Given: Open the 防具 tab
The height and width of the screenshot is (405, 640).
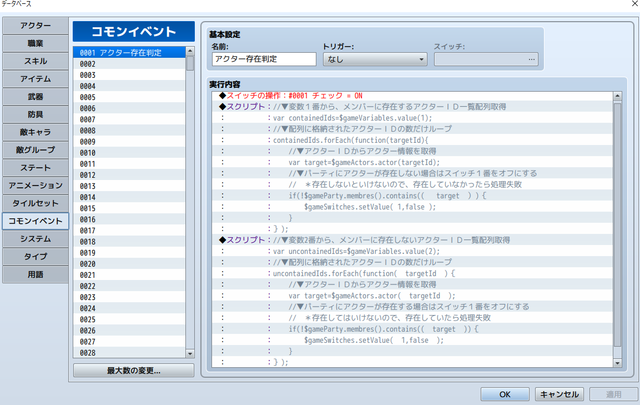Looking at the screenshot, I should [36, 114].
